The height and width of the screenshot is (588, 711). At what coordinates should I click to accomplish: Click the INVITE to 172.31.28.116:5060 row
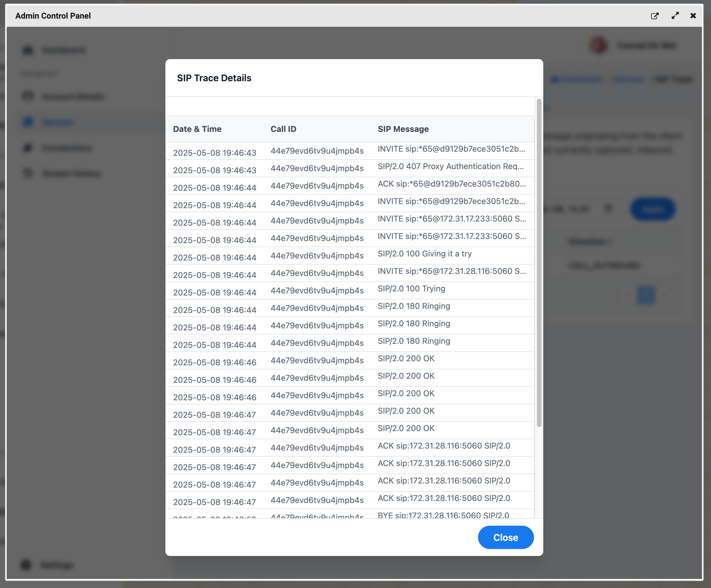click(451, 272)
